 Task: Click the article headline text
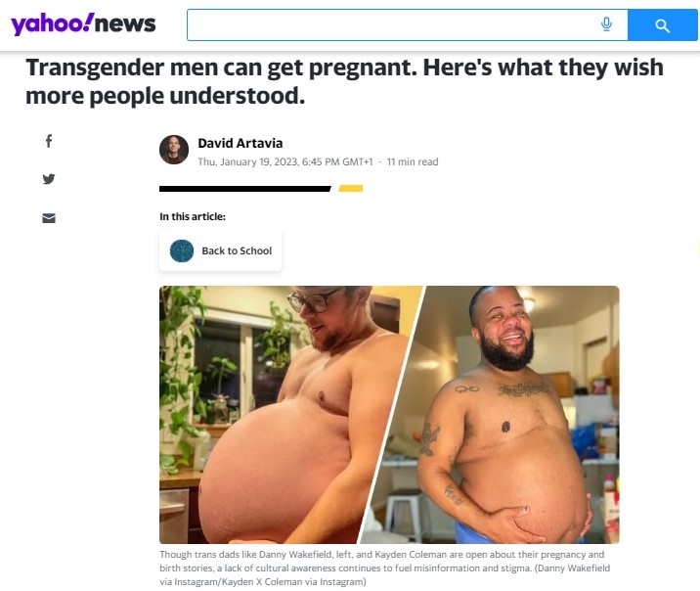click(344, 81)
